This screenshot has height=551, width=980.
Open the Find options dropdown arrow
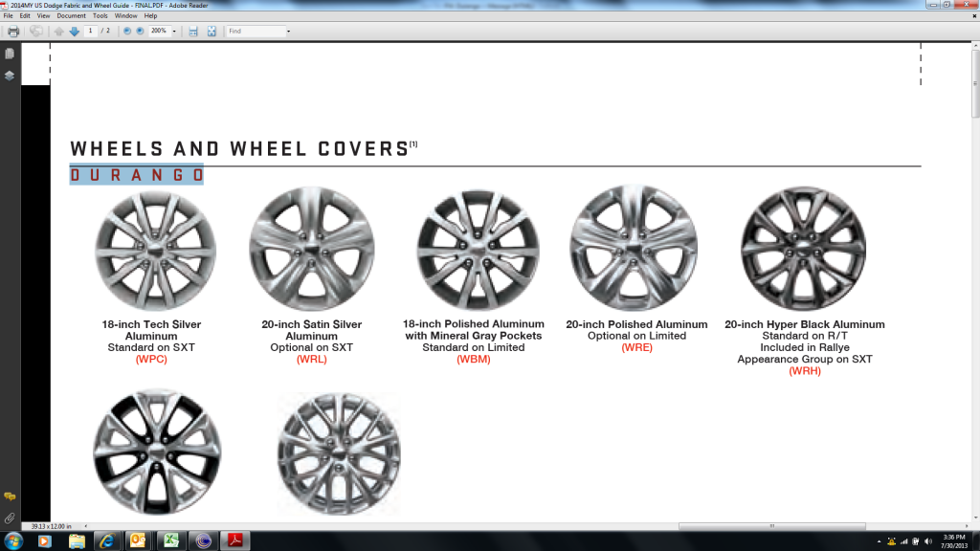288,32
